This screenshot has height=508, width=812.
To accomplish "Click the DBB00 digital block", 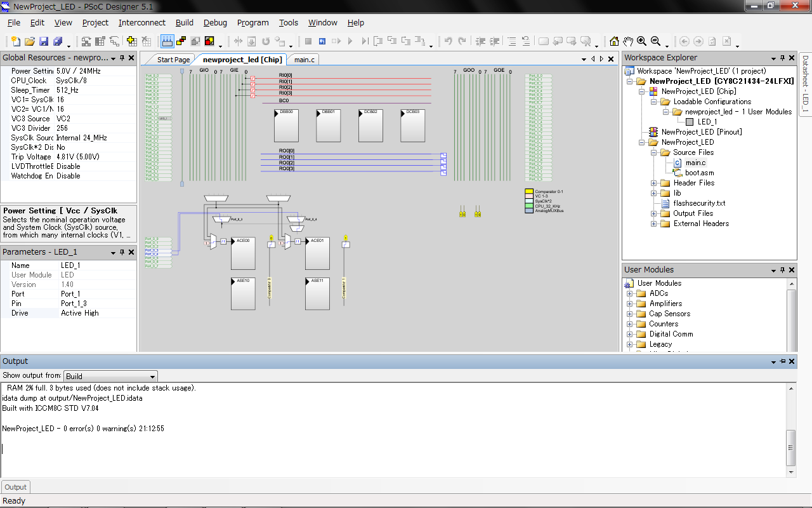I will [x=286, y=125].
